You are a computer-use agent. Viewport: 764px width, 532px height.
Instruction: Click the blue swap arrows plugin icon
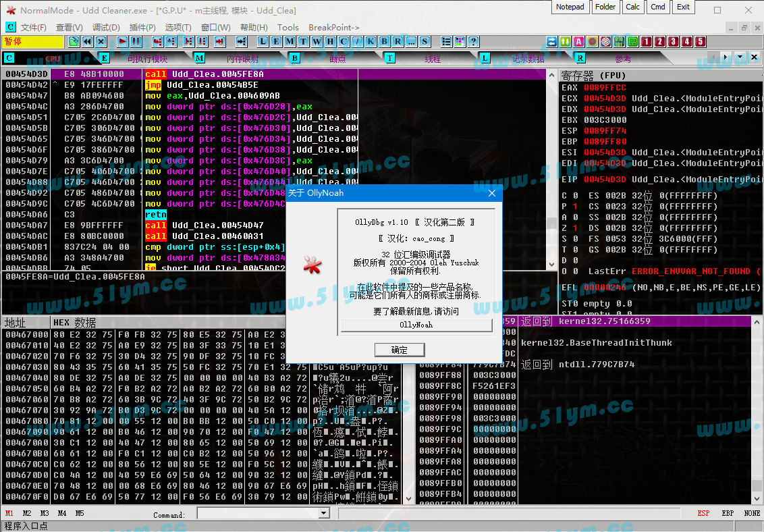pyautogui.click(x=551, y=41)
